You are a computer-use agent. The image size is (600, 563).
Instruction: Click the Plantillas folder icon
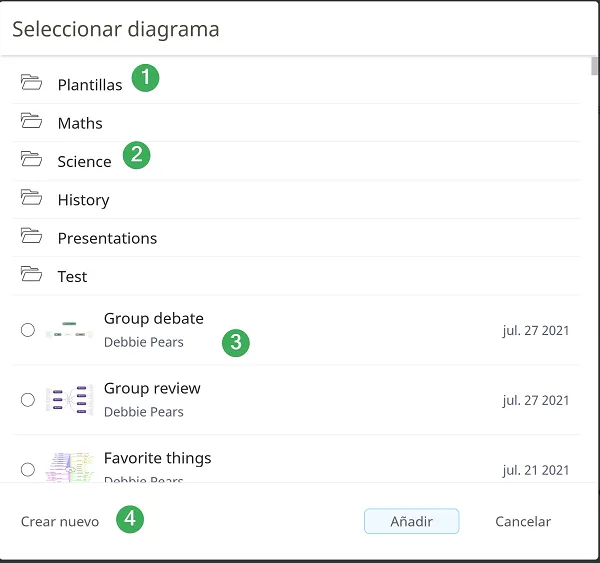(x=31, y=84)
